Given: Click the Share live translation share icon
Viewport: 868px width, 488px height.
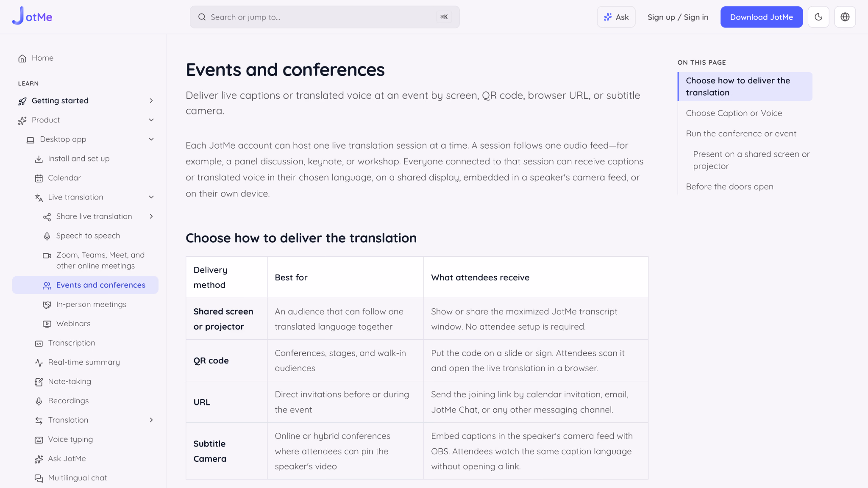Looking at the screenshot, I should 47,217.
